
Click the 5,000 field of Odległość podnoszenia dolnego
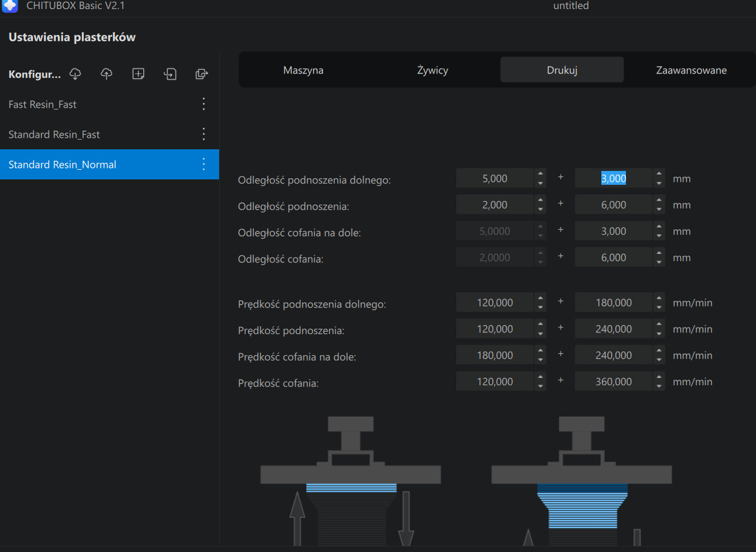point(495,178)
